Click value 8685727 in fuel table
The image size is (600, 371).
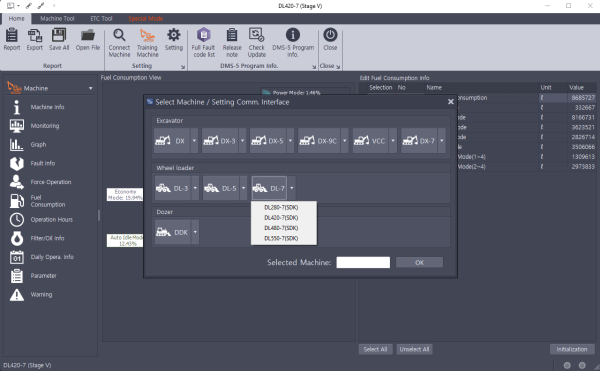(x=582, y=98)
